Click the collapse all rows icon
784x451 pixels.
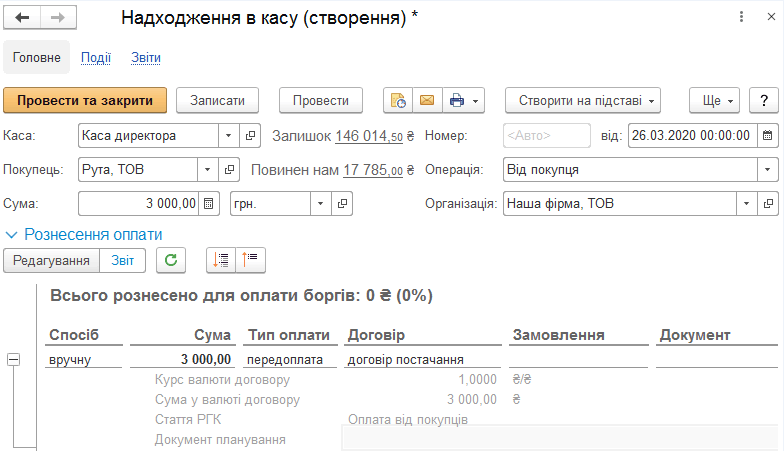pyautogui.click(x=250, y=260)
